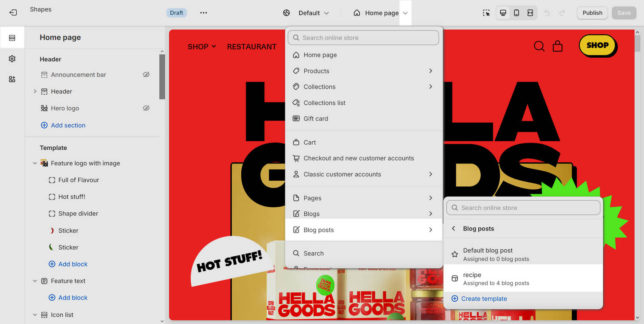Collapse Feature logo with image section
Screen dimensions: 644x324
click(35, 163)
